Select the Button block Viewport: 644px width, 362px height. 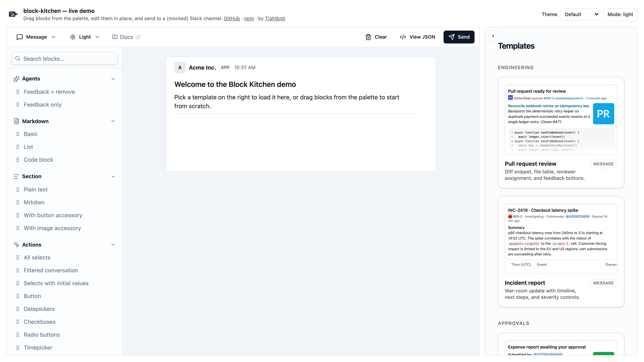click(32, 296)
